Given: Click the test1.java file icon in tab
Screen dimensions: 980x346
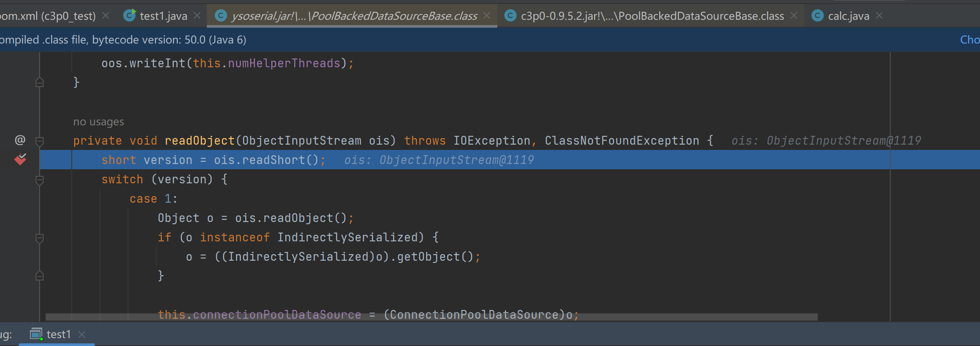Looking at the screenshot, I should pyautogui.click(x=129, y=16).
